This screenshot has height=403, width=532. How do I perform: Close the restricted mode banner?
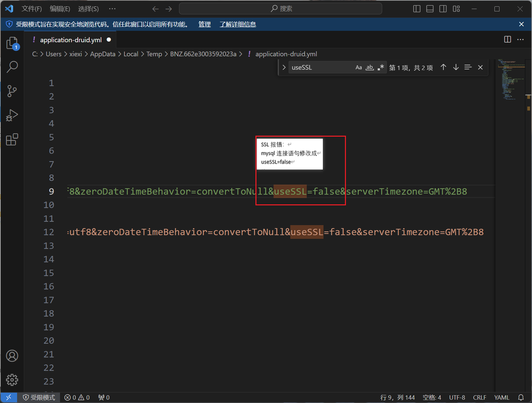click(521, 24)
